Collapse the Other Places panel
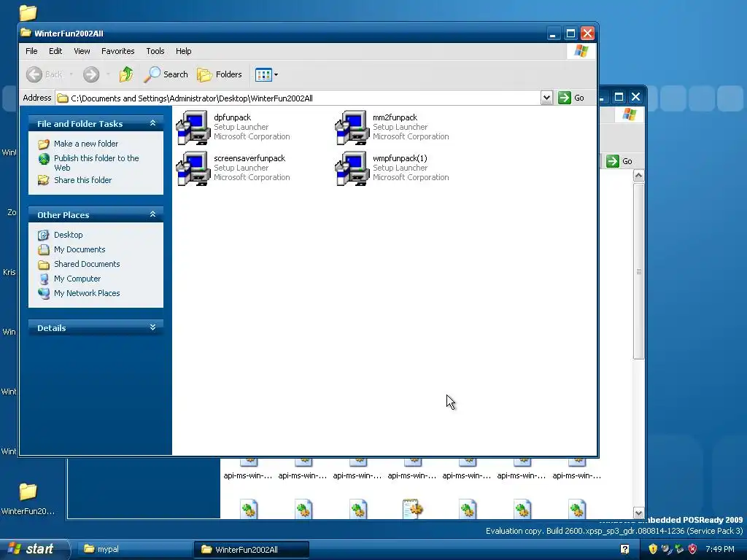Viewport: 747px width, 560px height. tap(152, 214)
